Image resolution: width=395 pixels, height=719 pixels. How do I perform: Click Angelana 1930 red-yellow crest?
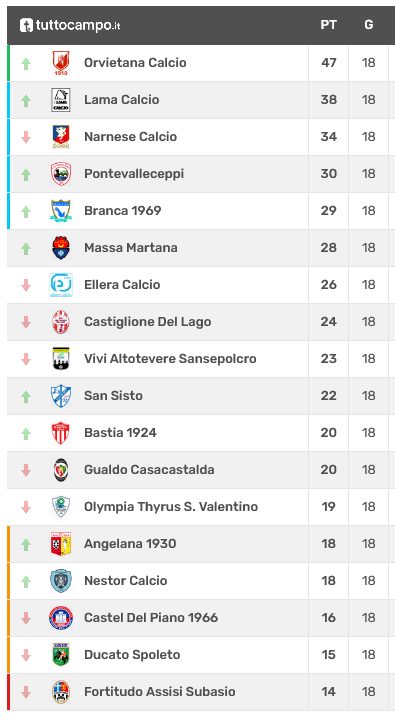[x=61, y=544]
